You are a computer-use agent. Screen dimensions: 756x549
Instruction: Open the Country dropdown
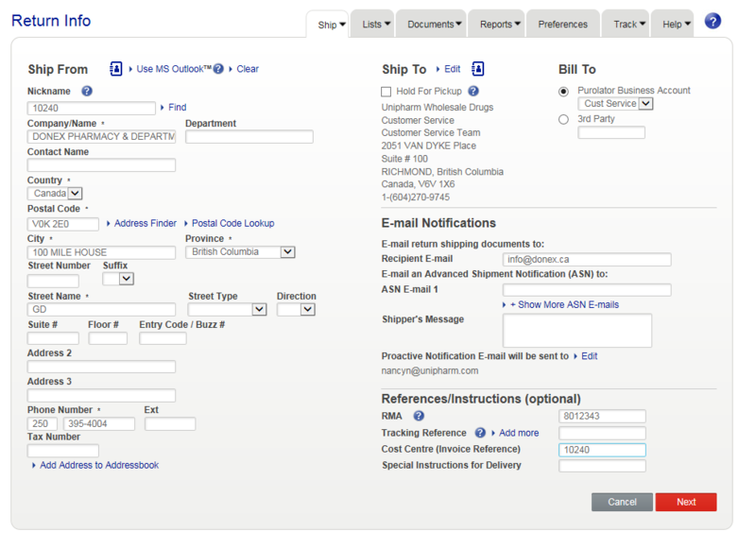[x=55, y=194]
